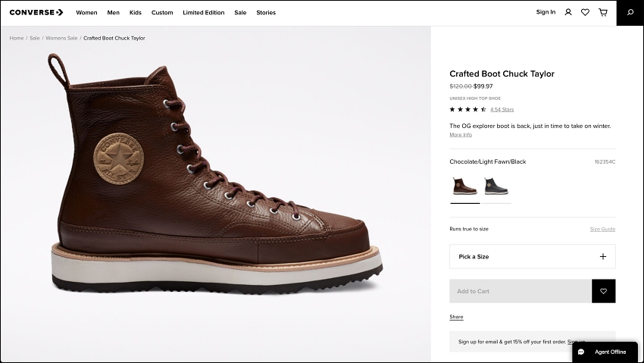Open the wishlist heart in header

pyautogui.click(x=585, y=12)
